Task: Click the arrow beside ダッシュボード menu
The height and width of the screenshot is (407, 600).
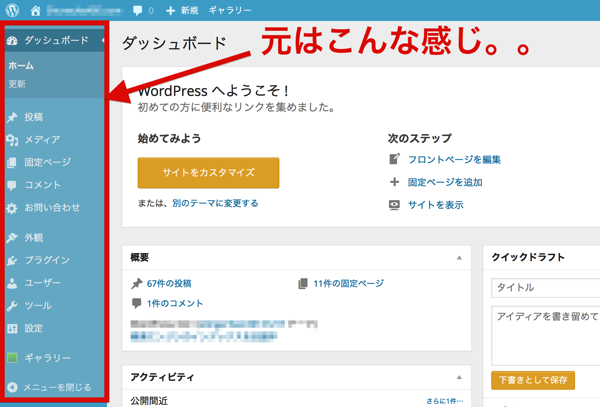Action: pyautogui.click(x=103, y=40)
